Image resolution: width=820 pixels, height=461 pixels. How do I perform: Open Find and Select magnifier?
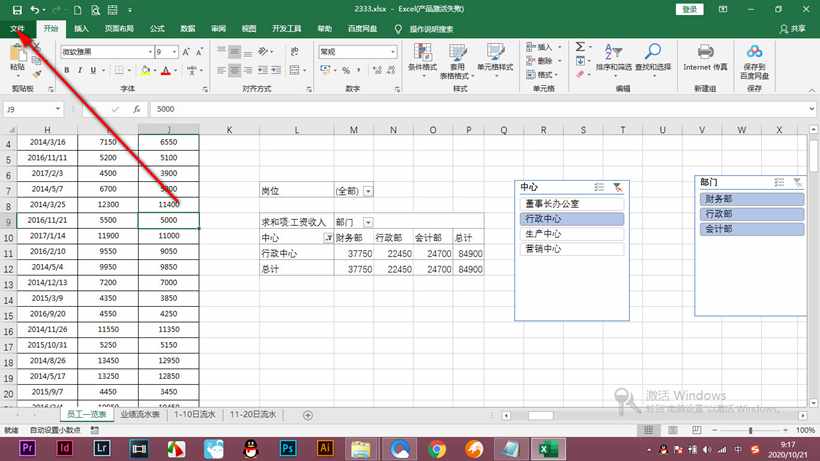[653, 59]
